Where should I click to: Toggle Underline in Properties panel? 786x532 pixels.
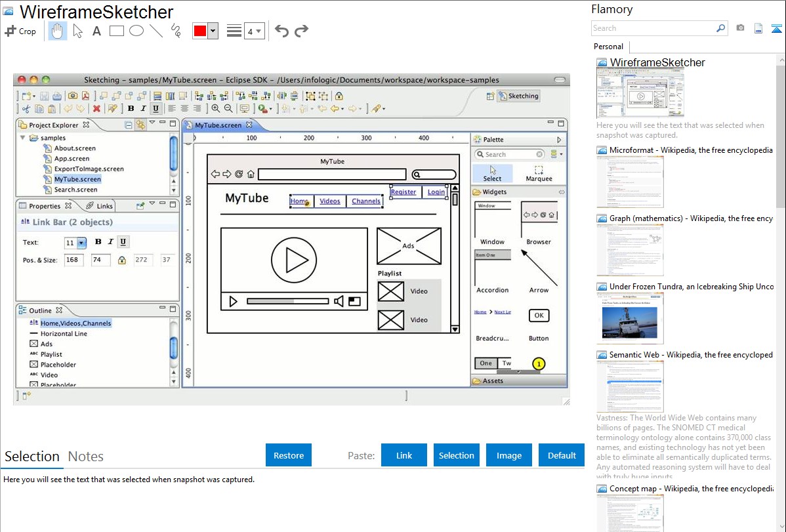click(123, 241)
